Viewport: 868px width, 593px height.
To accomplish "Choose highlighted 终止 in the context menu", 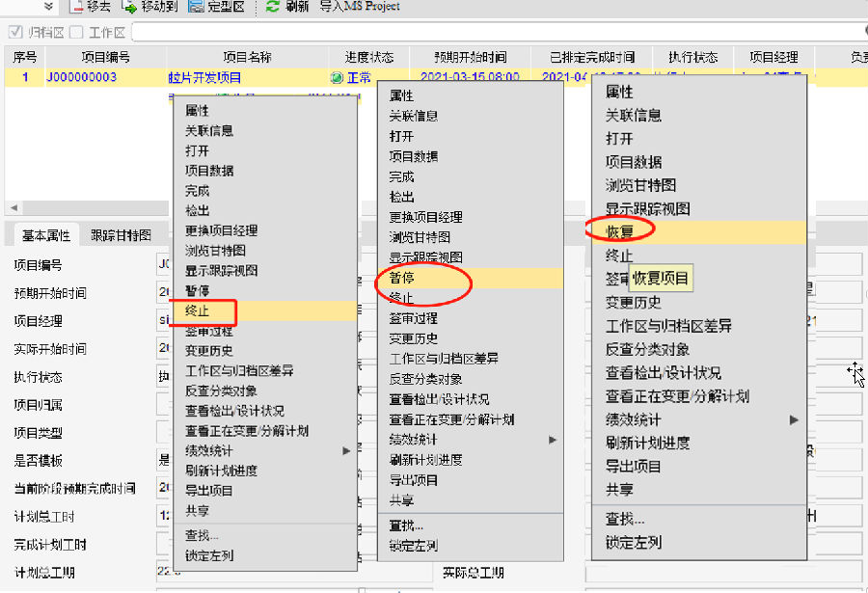I will click(x=264, y=310).
